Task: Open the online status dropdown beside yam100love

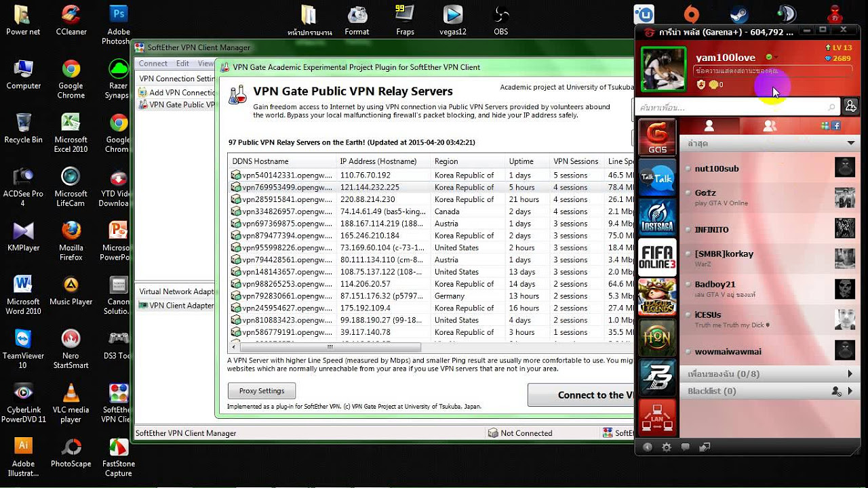Action: click(x=772, y=58)
